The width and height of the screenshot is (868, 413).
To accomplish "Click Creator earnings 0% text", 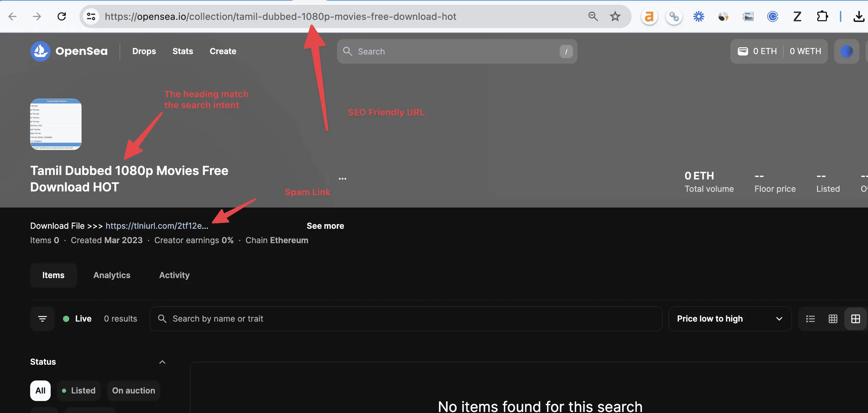I will (x=194, y=240).
